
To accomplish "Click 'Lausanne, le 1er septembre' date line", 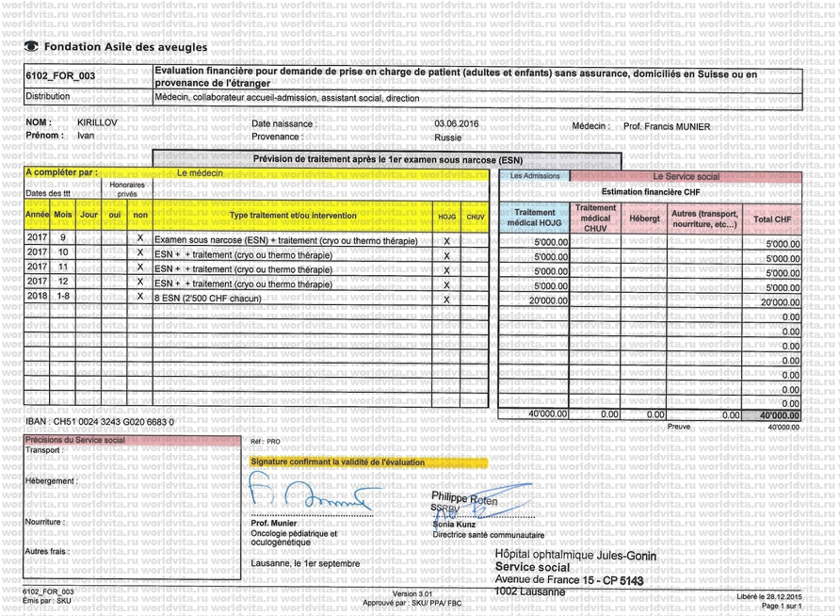I will [x=305, y=563].
